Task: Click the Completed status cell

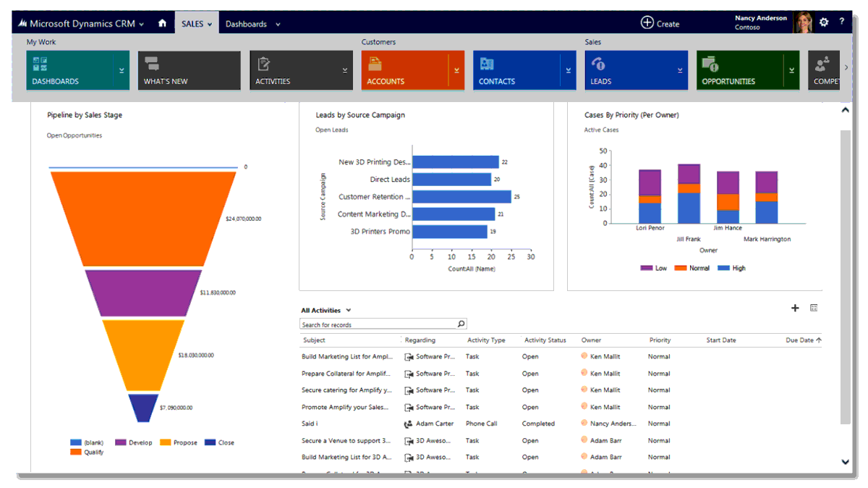Action: (538, 424)
